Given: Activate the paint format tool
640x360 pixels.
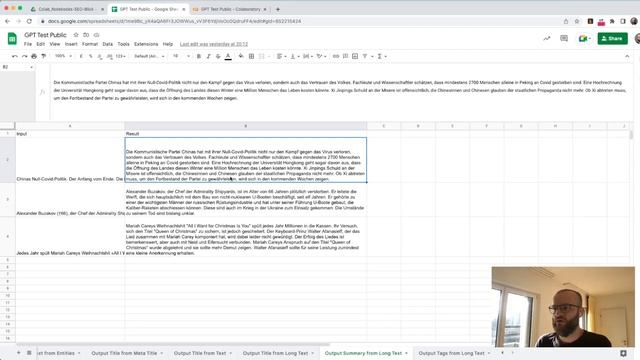Looking at the screenshot, I should 44,56.
